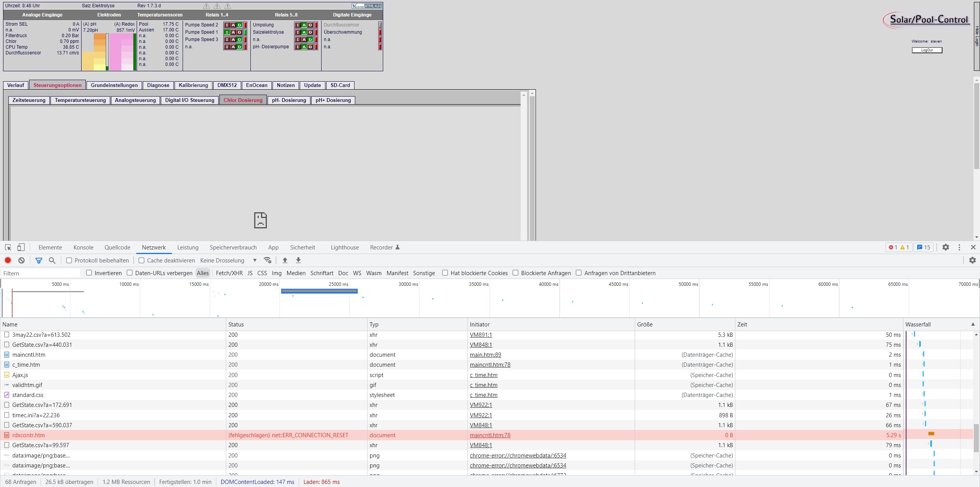Filter requests by Fetch/XHR
Viewport: 980px width, 487px height.
pyautogui.click(x=229, y=273)
